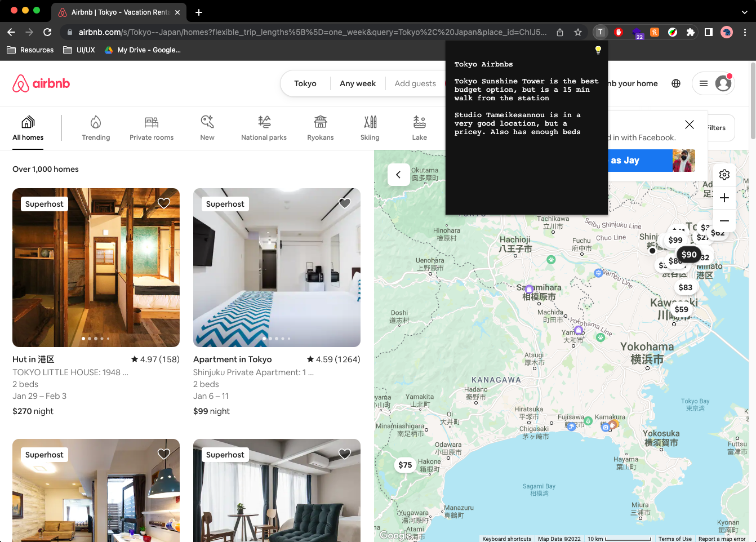This screenshot has width=756, height=542.
Task: Zoom out on the map
Action: [724, 221]
